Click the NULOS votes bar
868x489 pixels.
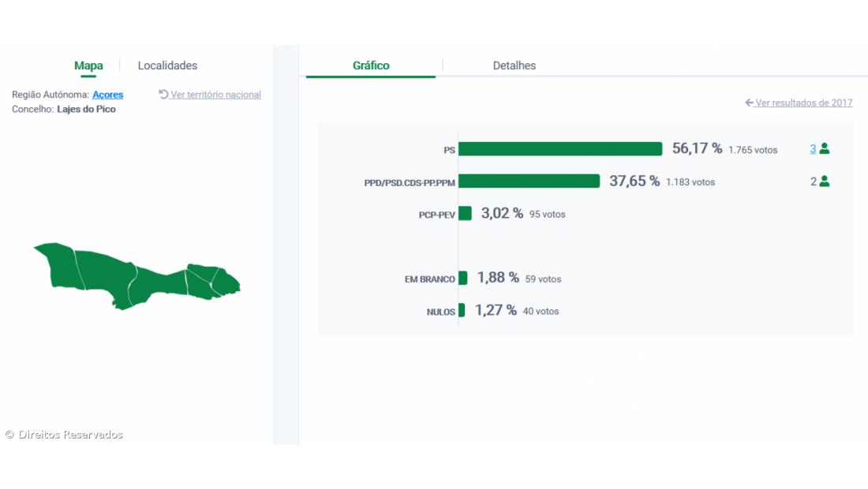tap(462, 311)
